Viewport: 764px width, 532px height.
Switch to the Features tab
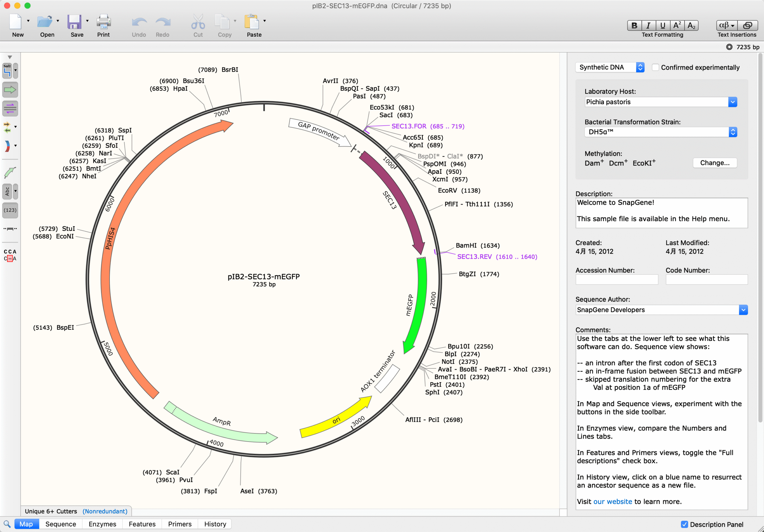point(142,524)
